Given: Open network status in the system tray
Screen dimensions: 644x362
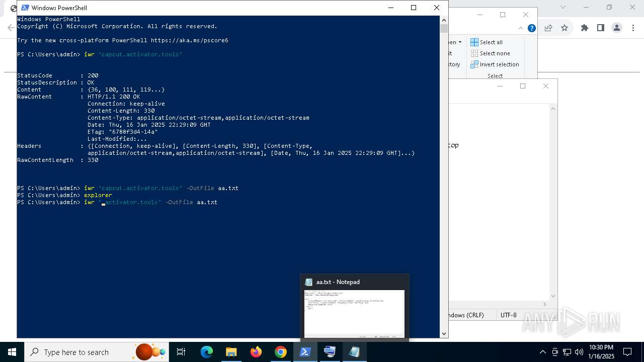Looking at the screenshot, I should pos(567,352).
